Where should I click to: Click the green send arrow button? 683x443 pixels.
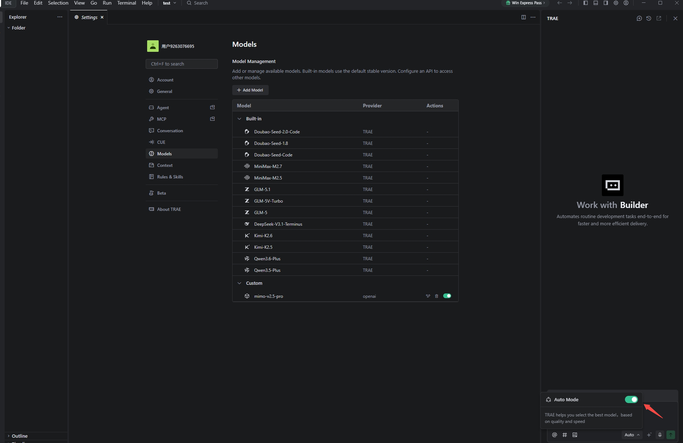coord(671,435)
